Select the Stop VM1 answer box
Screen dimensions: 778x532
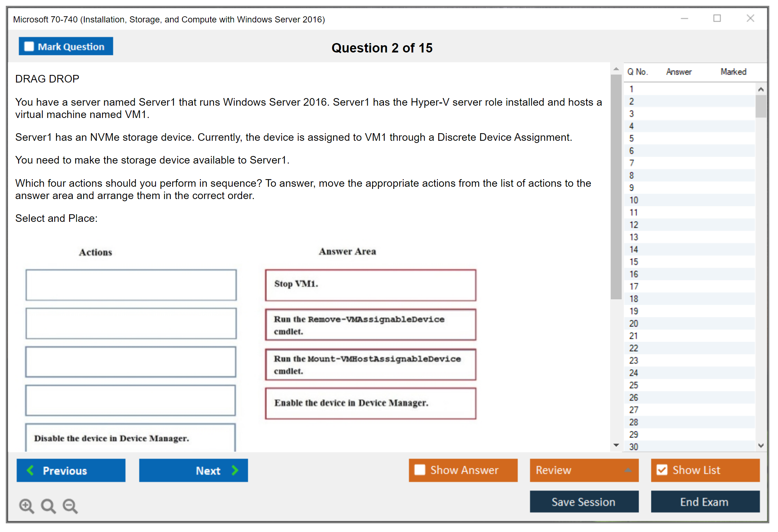(x=370, y=285)
